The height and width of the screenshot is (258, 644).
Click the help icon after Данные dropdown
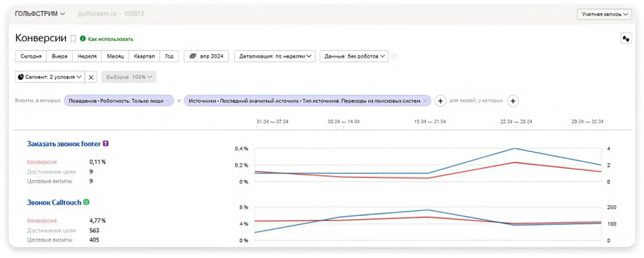tap(394, 56)
